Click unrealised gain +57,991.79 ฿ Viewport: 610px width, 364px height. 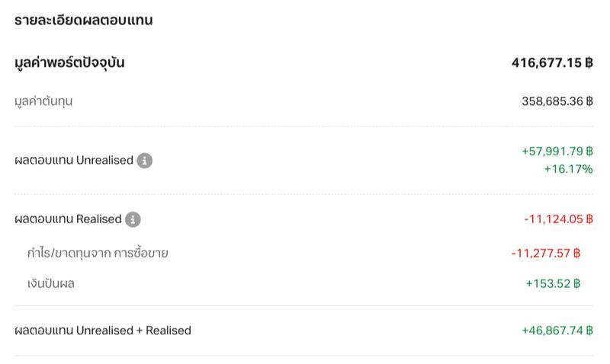point(557,151)
